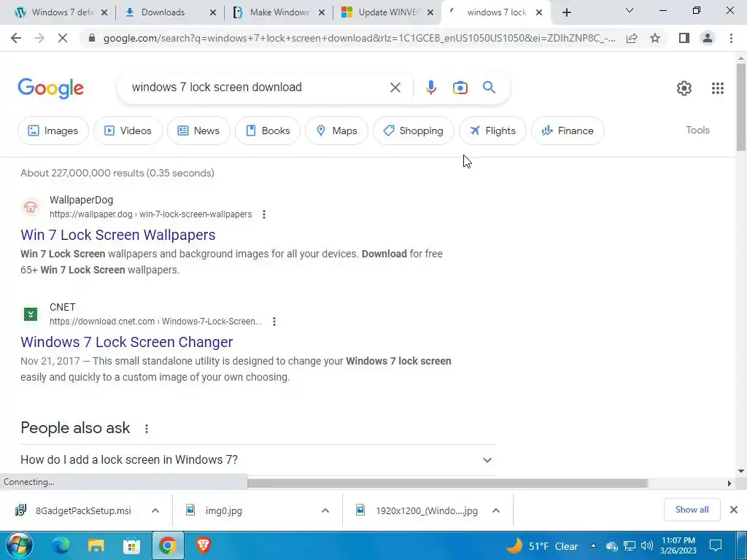Image resolution: width=747 pixels, height=560 pixels.
Task: Filter results by Images
Action: (53, 131)
